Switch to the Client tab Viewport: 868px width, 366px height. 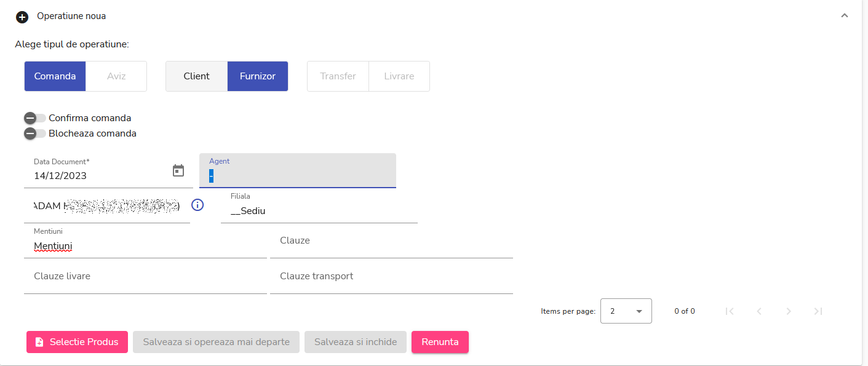point(196,76)
